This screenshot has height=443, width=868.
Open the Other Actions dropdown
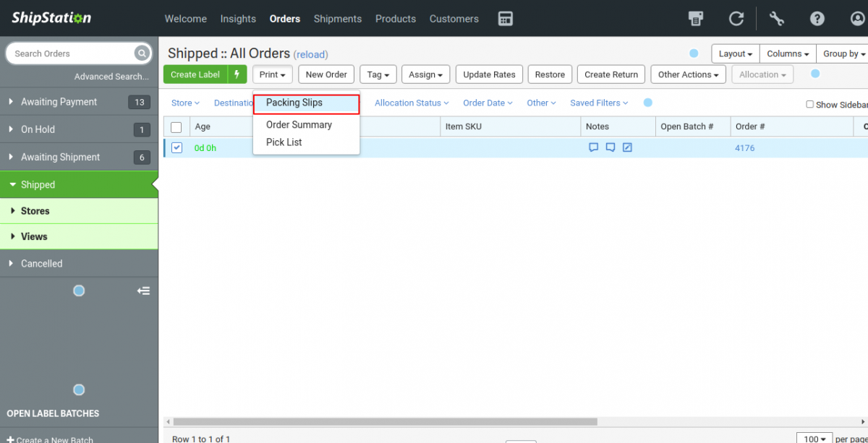pyautogui.click(x=688, y=74)
